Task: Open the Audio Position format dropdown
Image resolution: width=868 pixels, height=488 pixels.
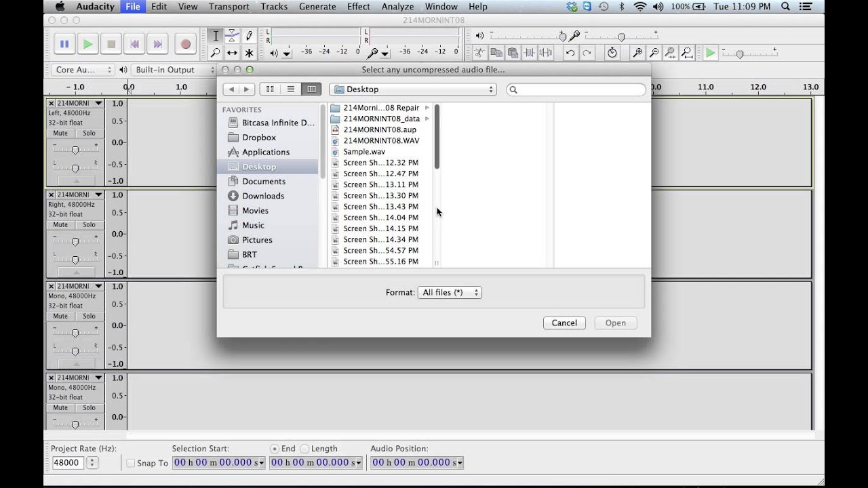Action: point(460,463)
